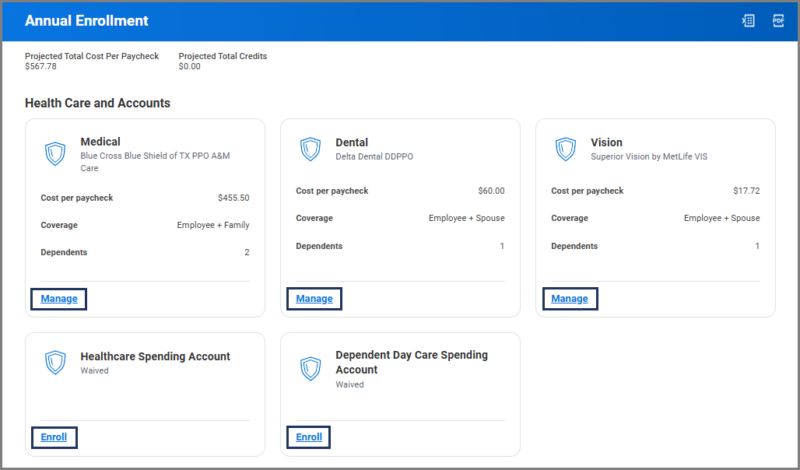Click Blue Cross Blue Shield plan name

click(155, 162)
